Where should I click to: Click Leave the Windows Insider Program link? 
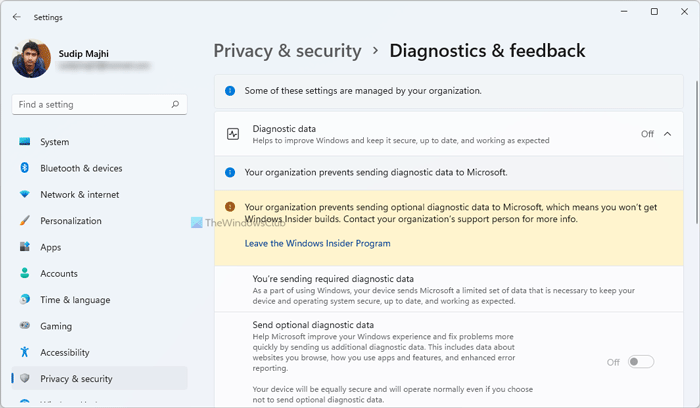pos(317,243)
